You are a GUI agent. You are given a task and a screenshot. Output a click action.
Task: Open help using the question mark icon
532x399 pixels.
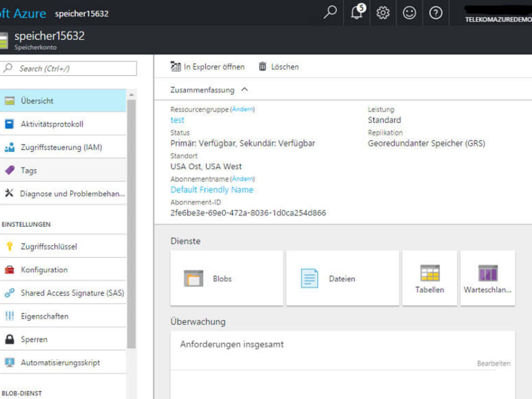pyautogui.click(x=436, y=13)
